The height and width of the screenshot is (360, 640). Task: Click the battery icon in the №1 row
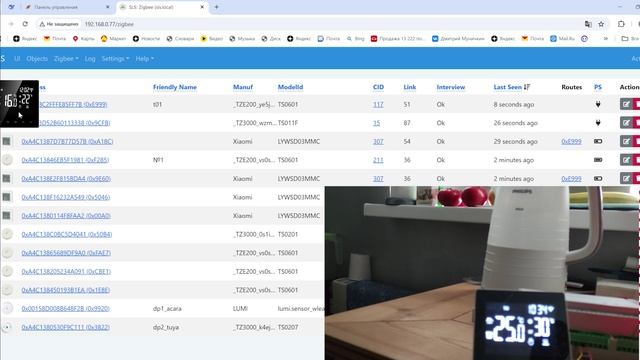pyautogui.click(x=598, y=160)
